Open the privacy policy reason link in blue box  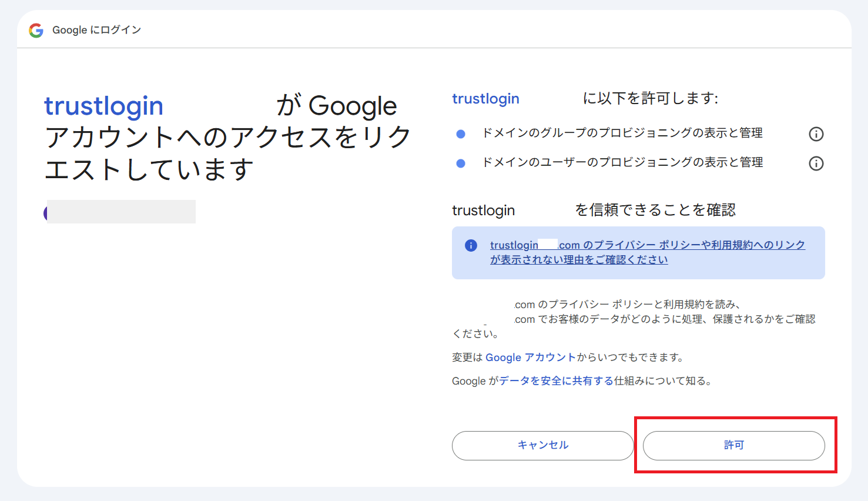point(648,252)
